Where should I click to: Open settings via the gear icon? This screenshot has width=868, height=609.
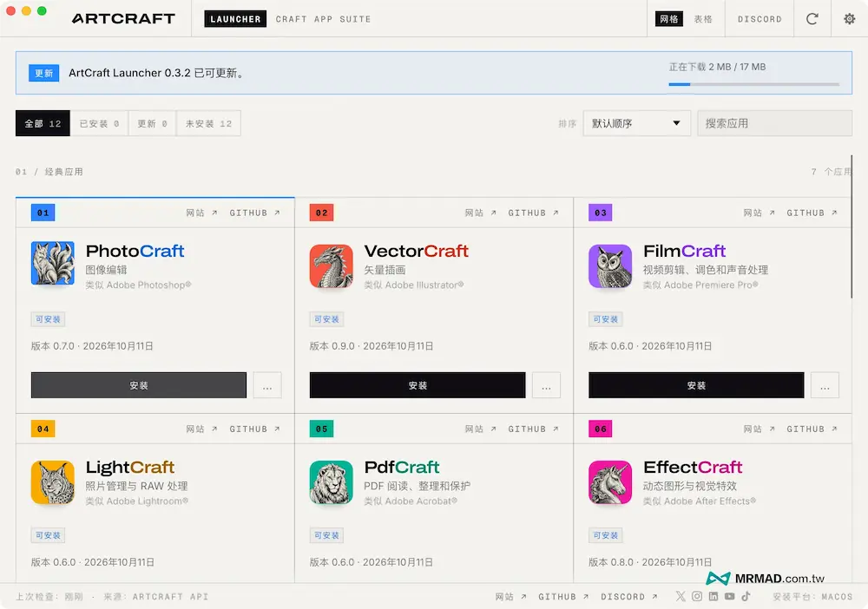point(849,19)
